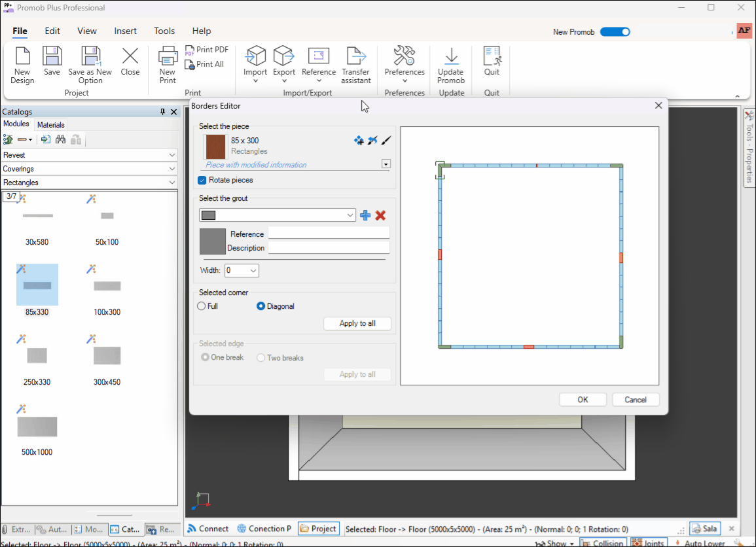756x547 pixels.
Task: Click the large gray grout swatch
Action: 213,241
